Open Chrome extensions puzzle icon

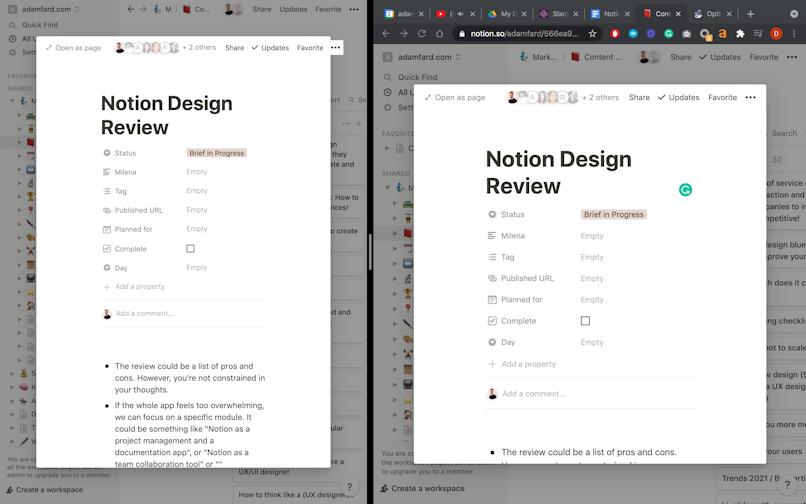740,34
